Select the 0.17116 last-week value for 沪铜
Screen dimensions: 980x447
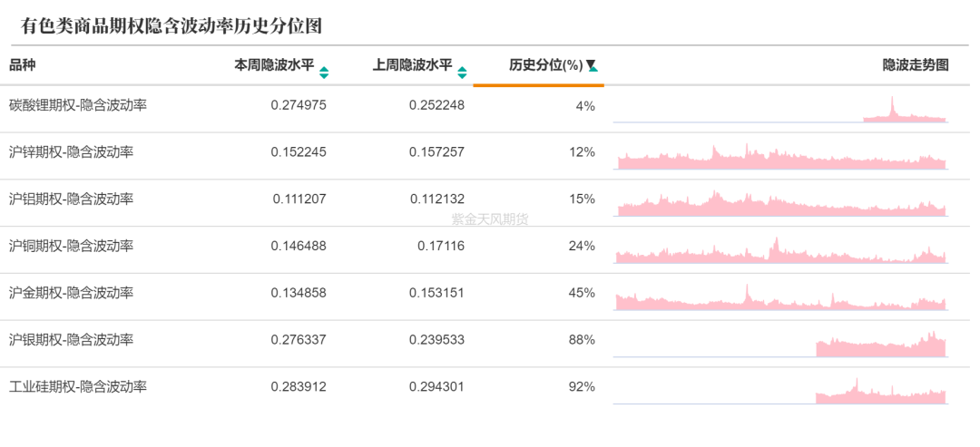[x=441, y=246]
